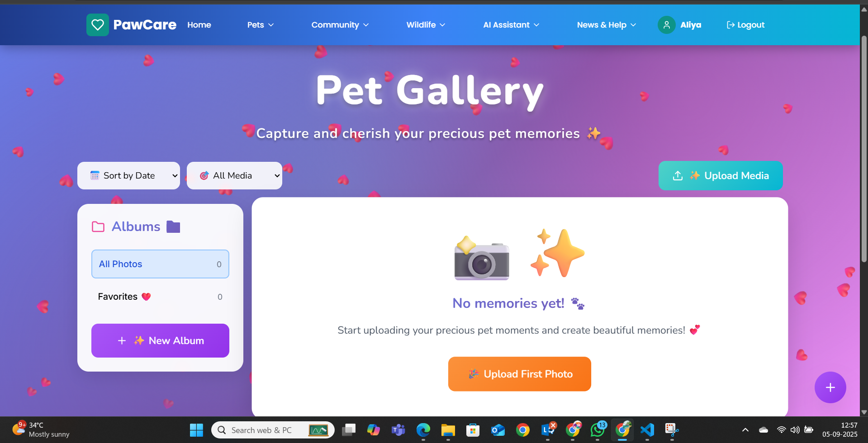Screen dimensions: 868x443
Task: Expand the Community navigation menu
Action: pos(340,25)
